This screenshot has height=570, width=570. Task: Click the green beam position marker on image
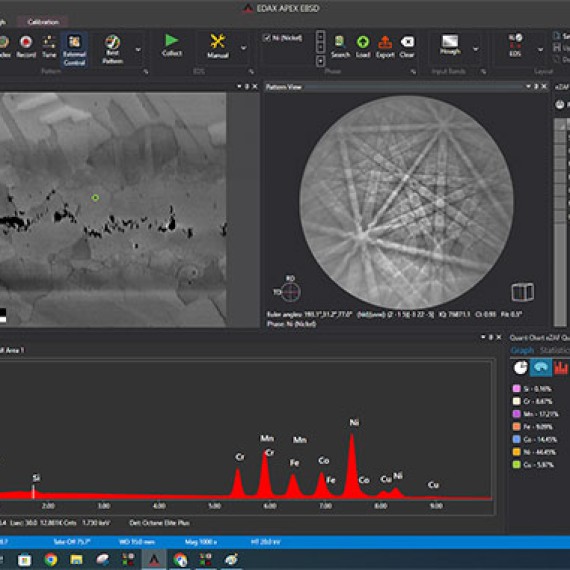tap(95, 198)
